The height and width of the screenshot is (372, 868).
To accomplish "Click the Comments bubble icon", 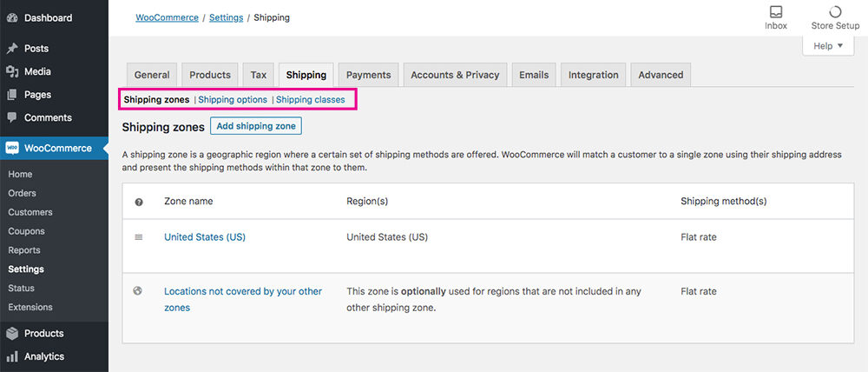I will click(x=12, y=117).
